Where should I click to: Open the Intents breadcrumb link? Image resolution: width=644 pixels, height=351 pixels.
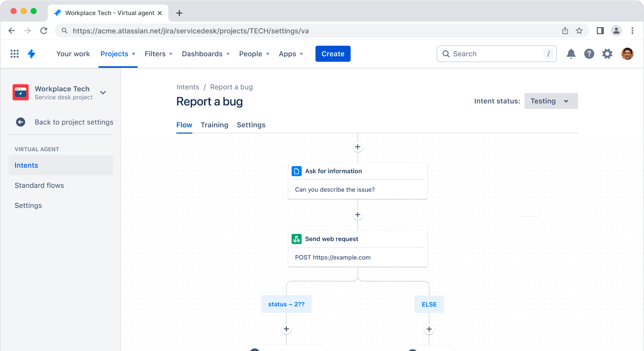[188, 87]
